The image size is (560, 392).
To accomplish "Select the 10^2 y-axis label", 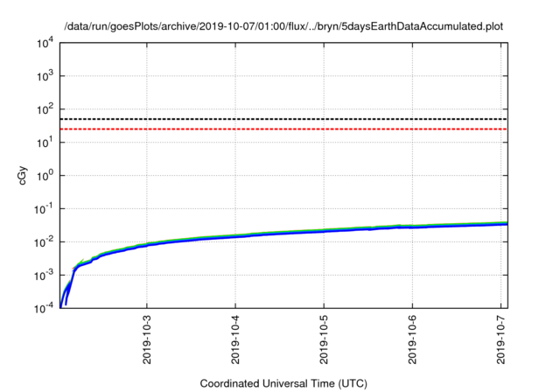I will 45,109.
